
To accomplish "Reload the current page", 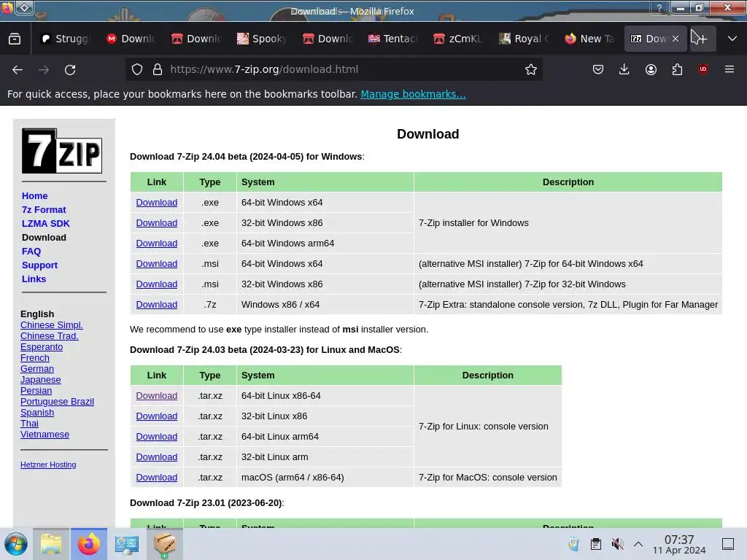I will click(70, 69).
